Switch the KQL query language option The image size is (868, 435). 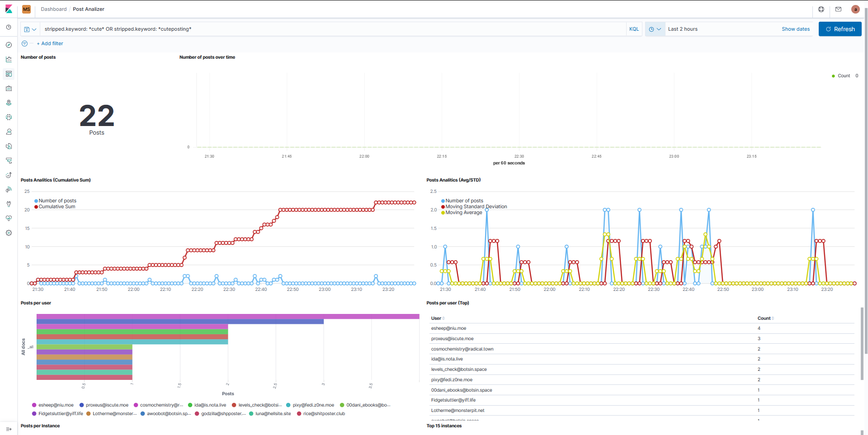click(x=634, y=29)
